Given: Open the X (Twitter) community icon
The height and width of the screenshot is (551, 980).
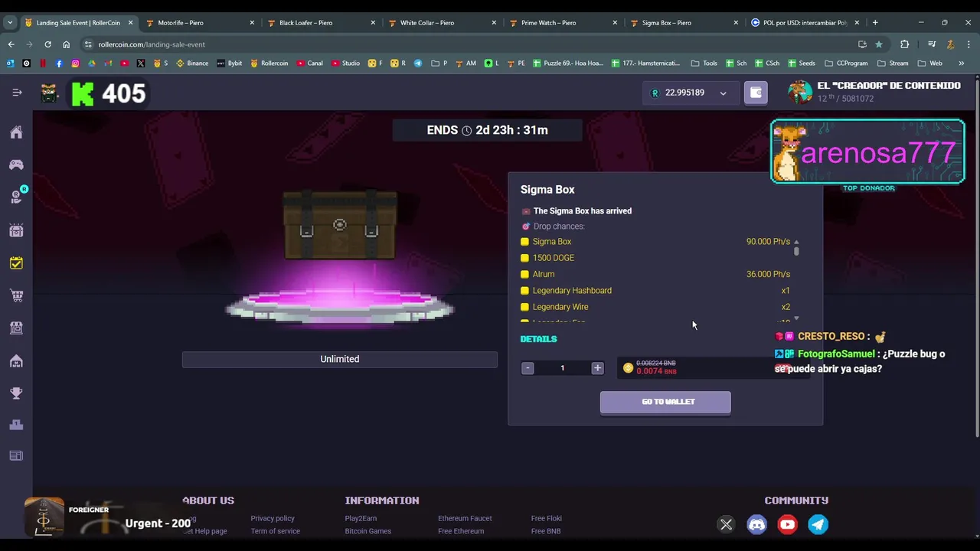Looking at the screenshot, I should 726,524.
